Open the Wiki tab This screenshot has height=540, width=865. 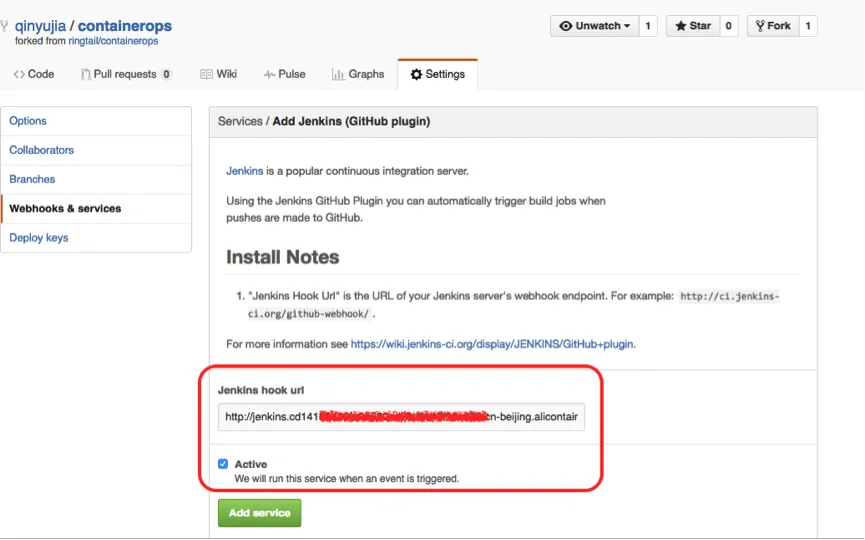tap(218, 74)
